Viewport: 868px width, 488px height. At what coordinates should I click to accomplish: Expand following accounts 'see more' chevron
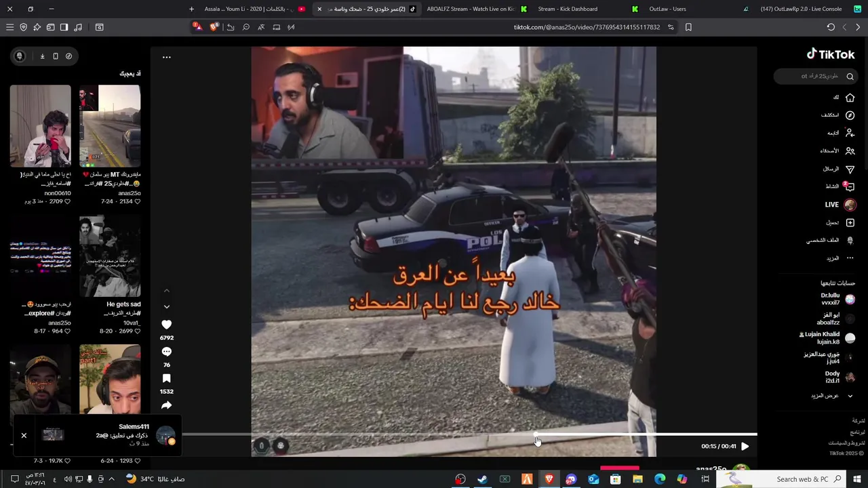click(850, 396)
